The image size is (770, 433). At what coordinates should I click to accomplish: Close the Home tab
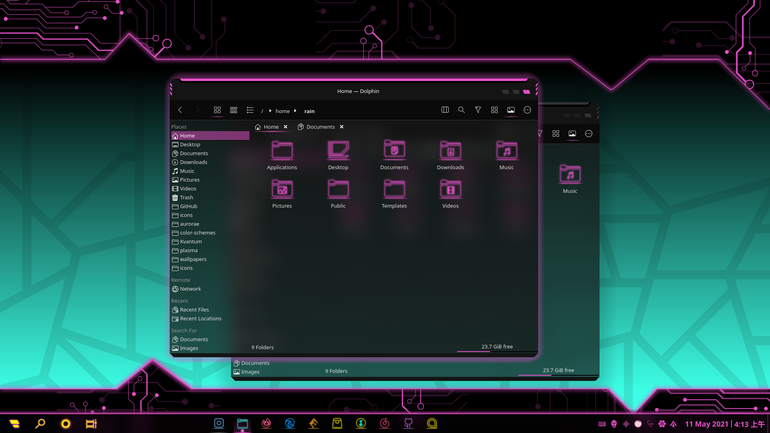285,127
